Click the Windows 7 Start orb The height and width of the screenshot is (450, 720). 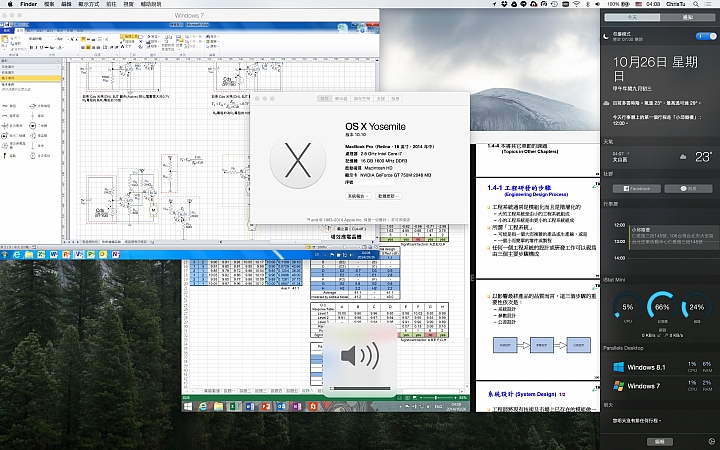(7, 255)
